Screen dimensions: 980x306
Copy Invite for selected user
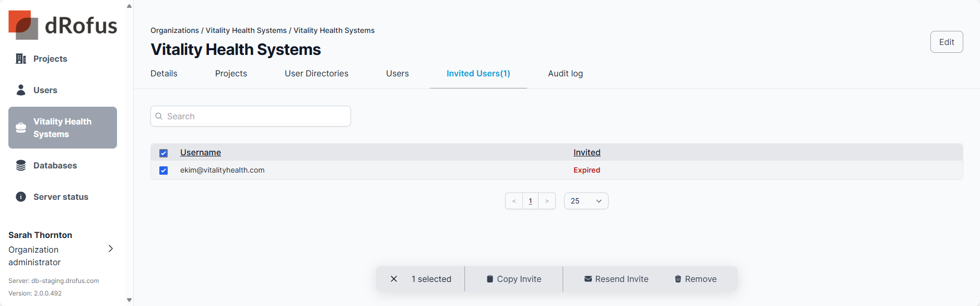[x=514, y=279]
